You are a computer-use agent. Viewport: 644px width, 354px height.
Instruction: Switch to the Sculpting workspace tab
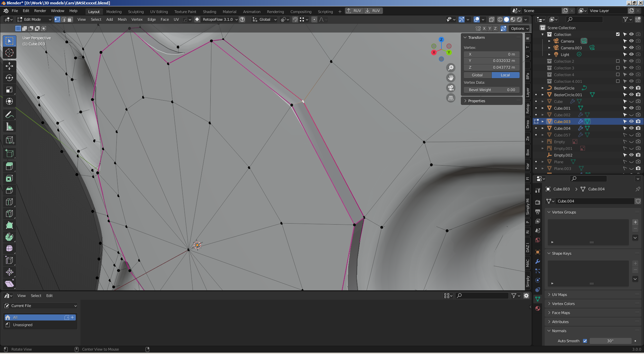(x=136, y=11)
